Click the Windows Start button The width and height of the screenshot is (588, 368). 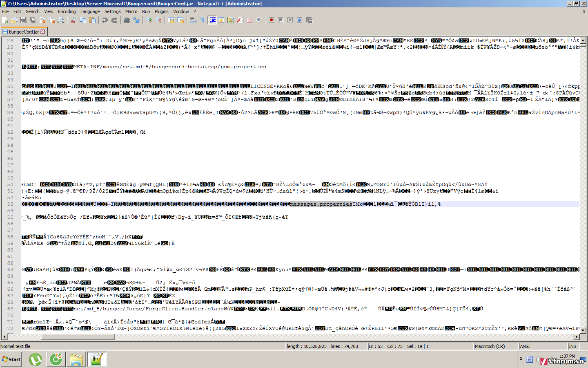pyautogui.click(x=11, y=359)
